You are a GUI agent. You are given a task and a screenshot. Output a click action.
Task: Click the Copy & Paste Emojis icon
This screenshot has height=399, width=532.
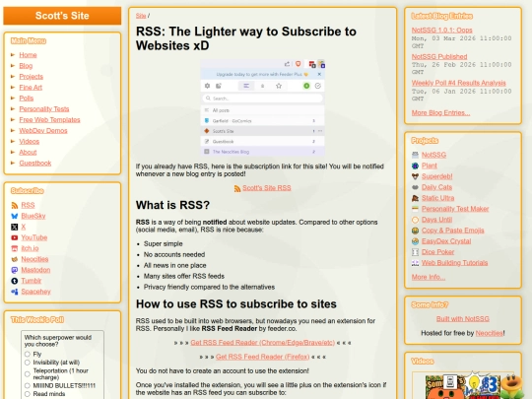click(x=415, y=231)
